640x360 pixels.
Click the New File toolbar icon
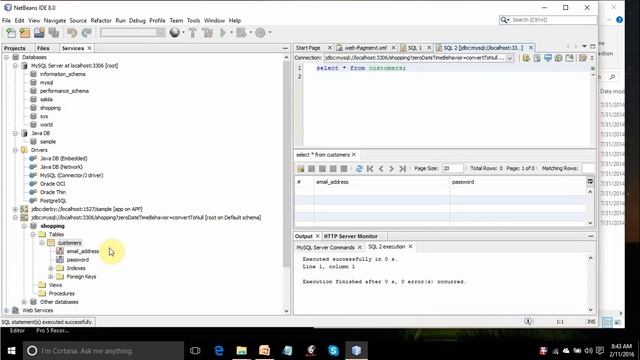click(11, 33)
